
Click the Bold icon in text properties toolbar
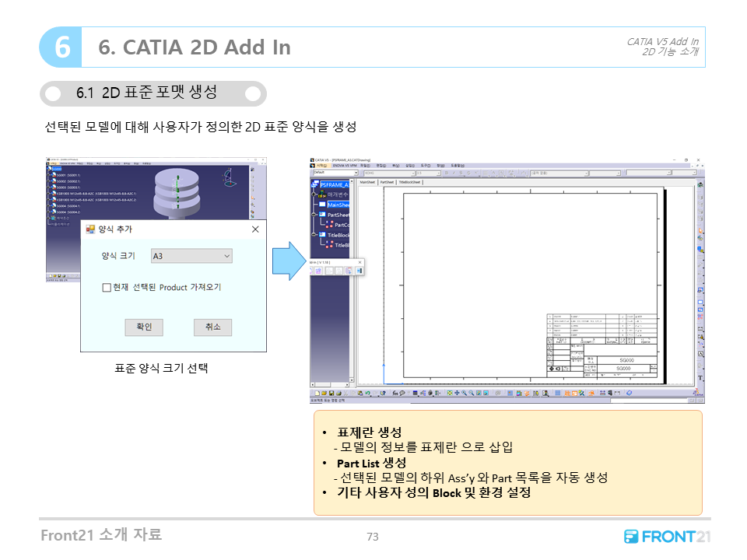[447, 173]
